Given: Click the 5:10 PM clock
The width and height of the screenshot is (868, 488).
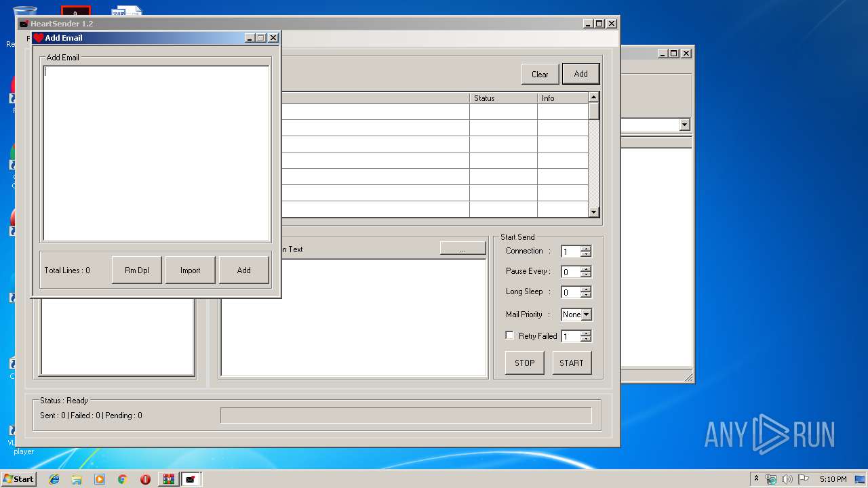Looking at the screenshot, I should pyautogui.click(x=833, y=479).
